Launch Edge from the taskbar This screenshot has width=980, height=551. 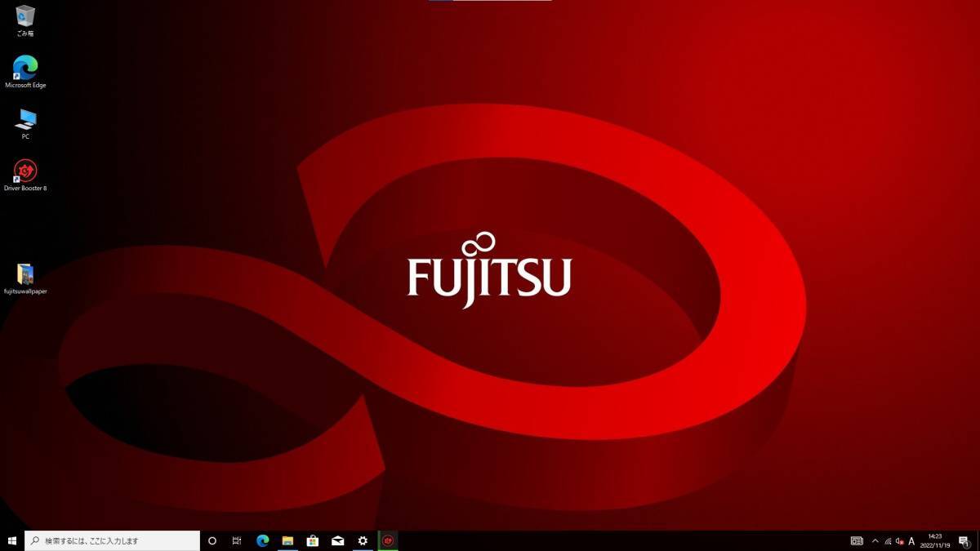[x=263, y=540]
